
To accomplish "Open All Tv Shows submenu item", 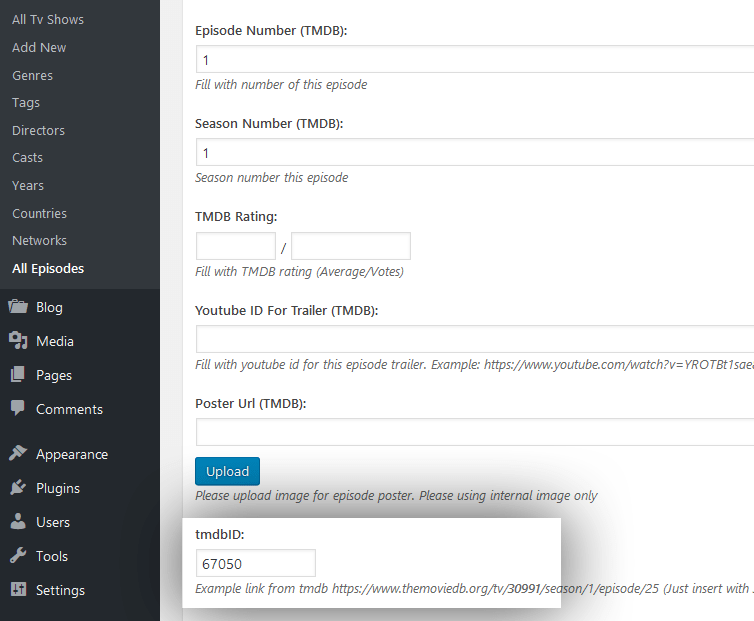I will click(48, 19).
